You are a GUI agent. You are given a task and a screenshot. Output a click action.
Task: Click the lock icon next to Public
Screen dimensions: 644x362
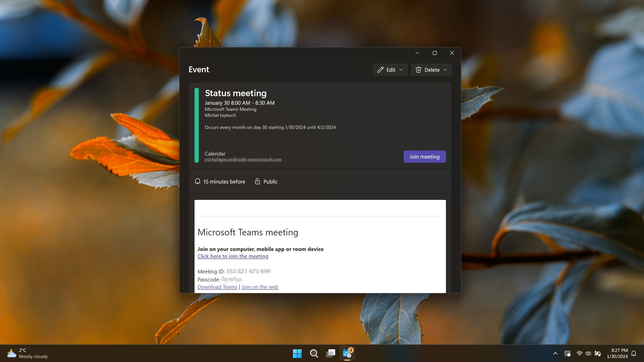[257, 181]
